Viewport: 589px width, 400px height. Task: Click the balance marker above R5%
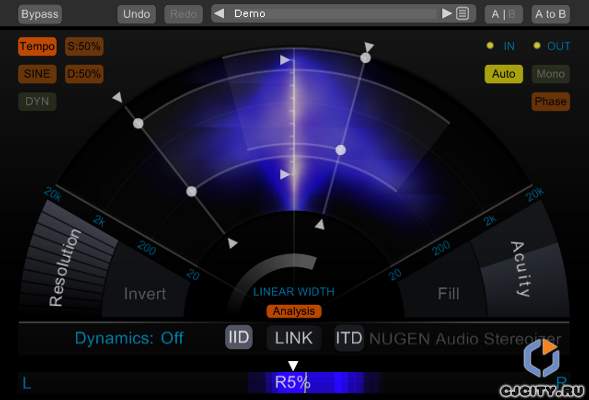click(x=293, y=365)
